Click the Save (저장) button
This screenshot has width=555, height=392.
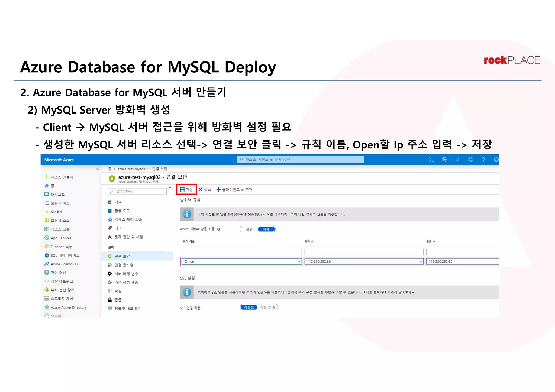(x=186, y=189)
